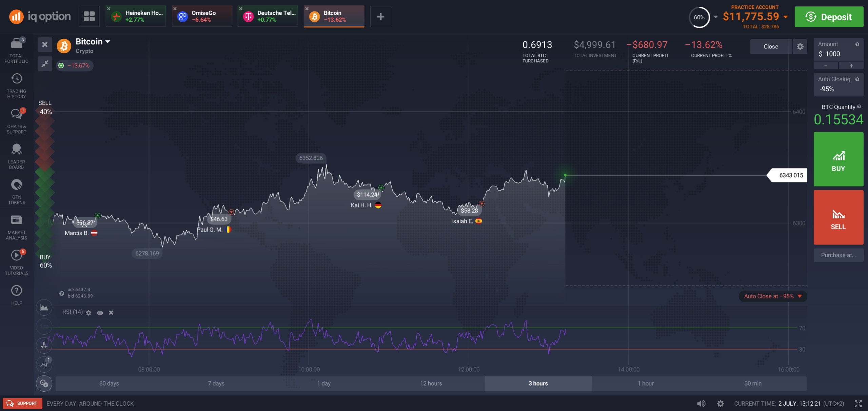The image size is (868, 411).
Task: Decrease amount with minus stepper
Action: click(x=826, y=66)
